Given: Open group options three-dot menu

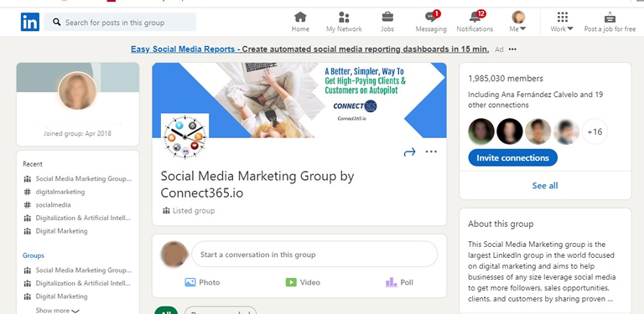Looking at the screenshot, I should pos(431,152).
